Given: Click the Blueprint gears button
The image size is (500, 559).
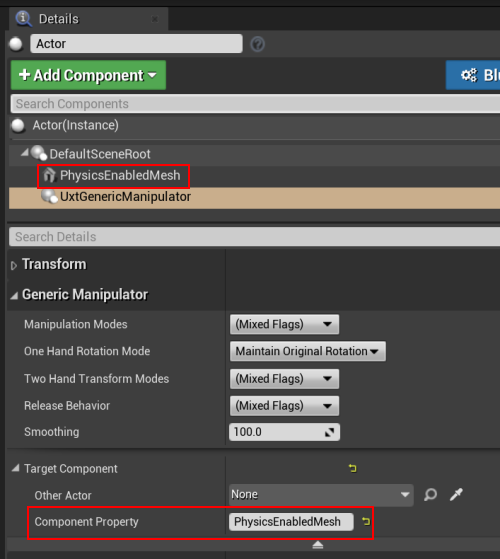Looking at the screenshot, I should tap(473, 75).
